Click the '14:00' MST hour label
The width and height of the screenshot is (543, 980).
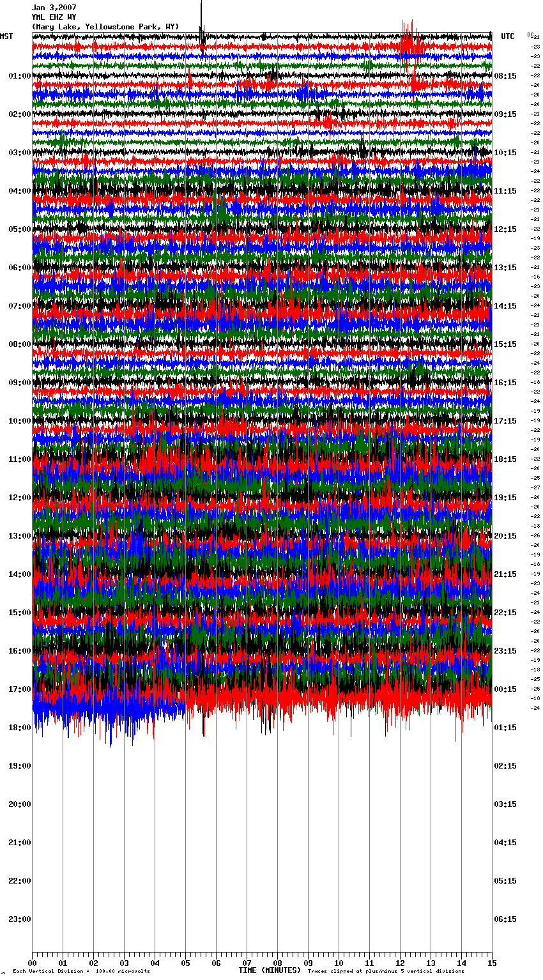20,574
